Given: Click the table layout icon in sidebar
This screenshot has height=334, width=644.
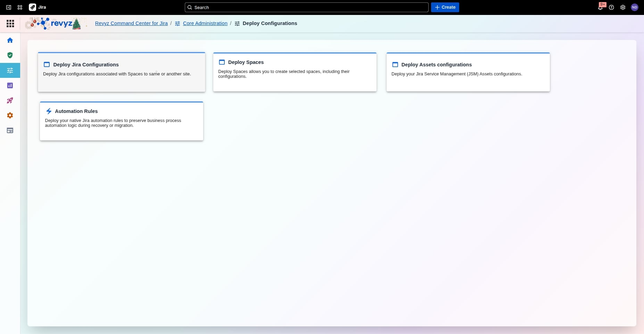Looking at the screenshot, I should coord(10,130).
